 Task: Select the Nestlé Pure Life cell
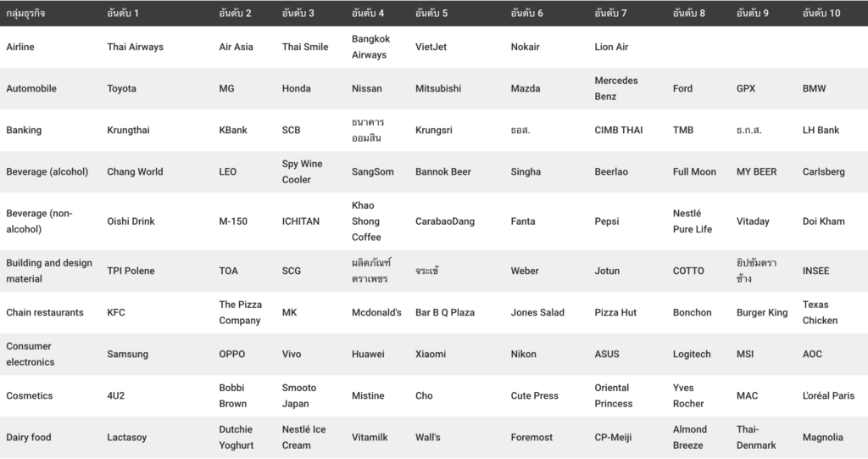pyautogui.click(x=692, y=221)
